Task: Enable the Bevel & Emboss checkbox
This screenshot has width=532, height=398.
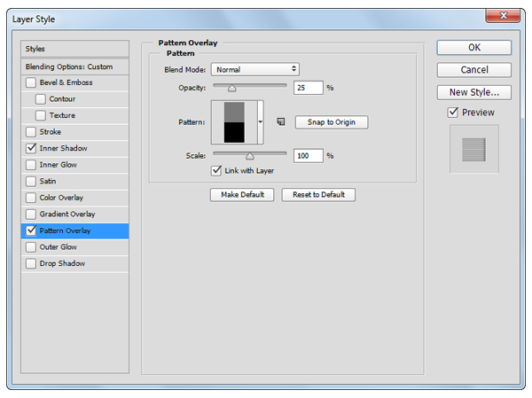Action: pos(32,82)
